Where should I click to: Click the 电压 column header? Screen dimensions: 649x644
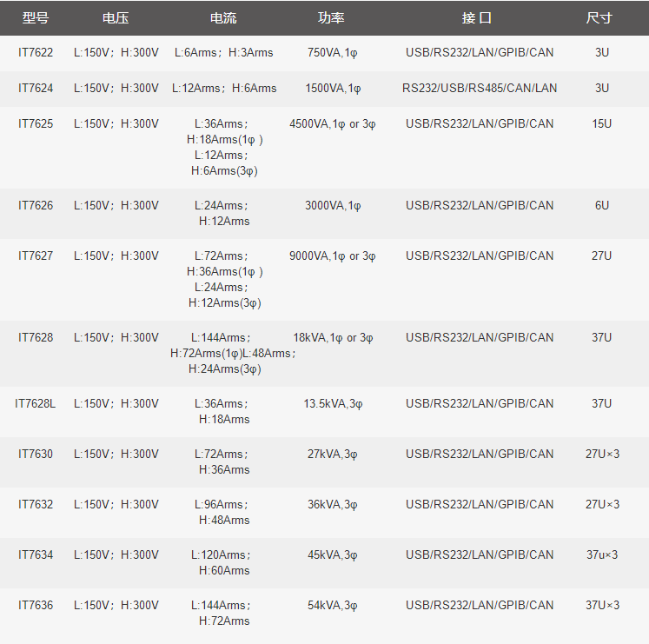coord(116,17)
